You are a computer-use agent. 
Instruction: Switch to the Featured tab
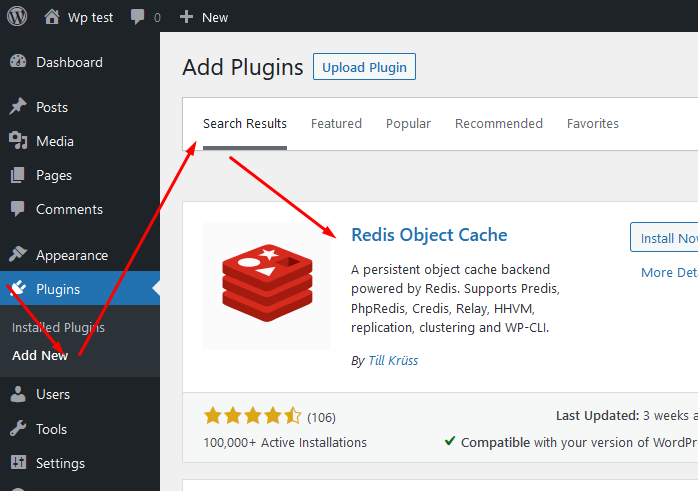click(x=336, y=124)
